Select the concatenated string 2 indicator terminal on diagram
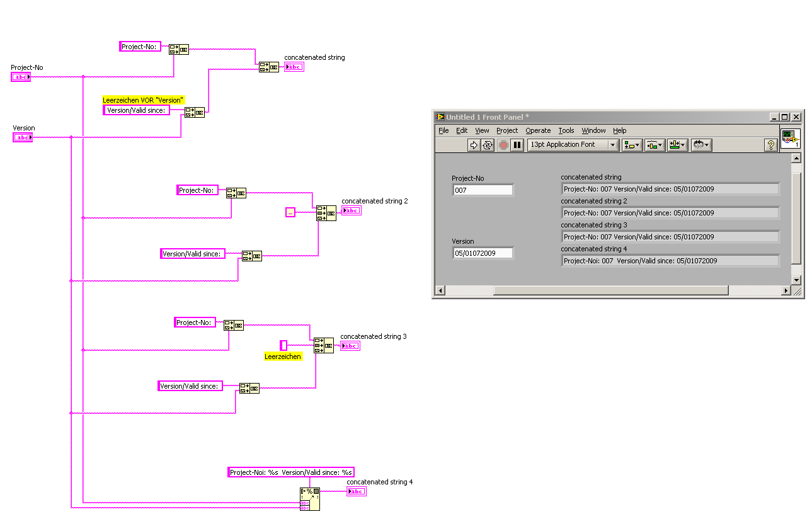This screenshot has width=812, height=519. coord(352,210)
